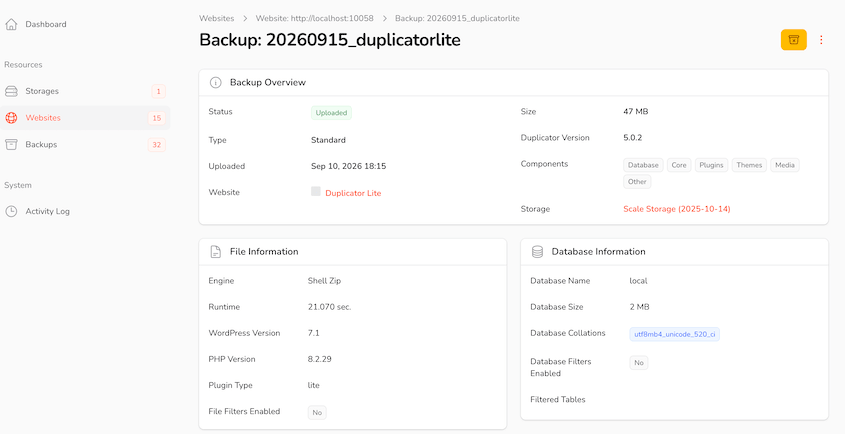
Task: Click the Activity Log clock icon
Action: point(11,211)
